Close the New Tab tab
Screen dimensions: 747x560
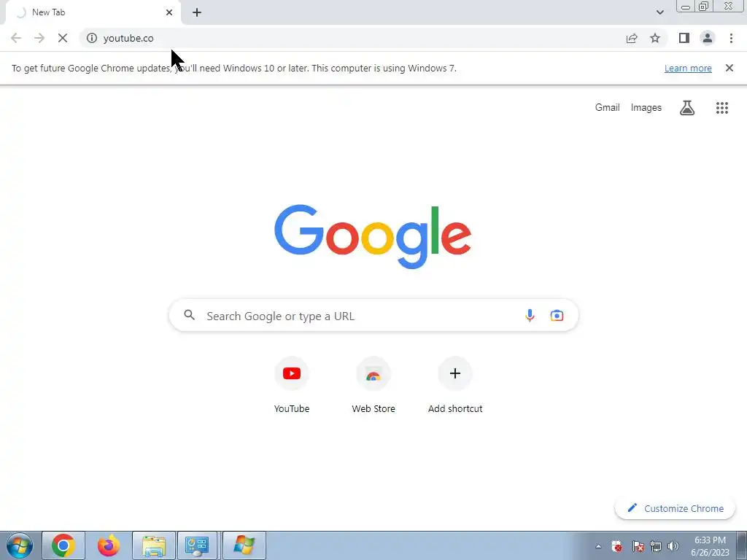click(169, 12)
